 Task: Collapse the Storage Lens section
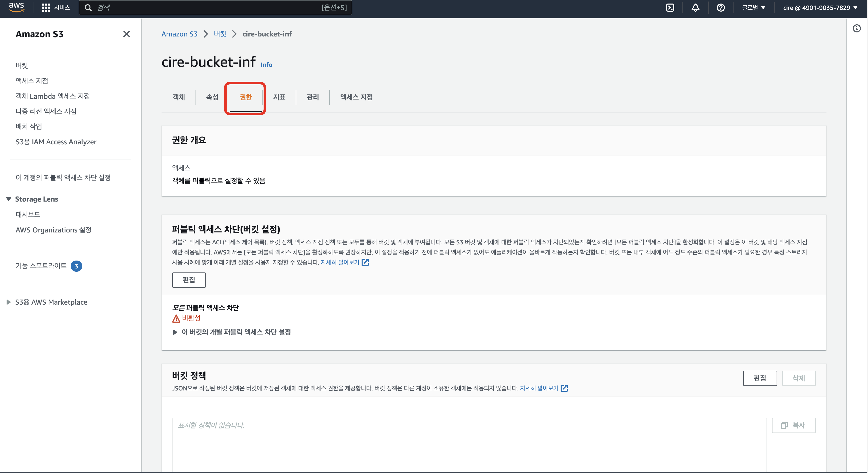pos(9,199)
